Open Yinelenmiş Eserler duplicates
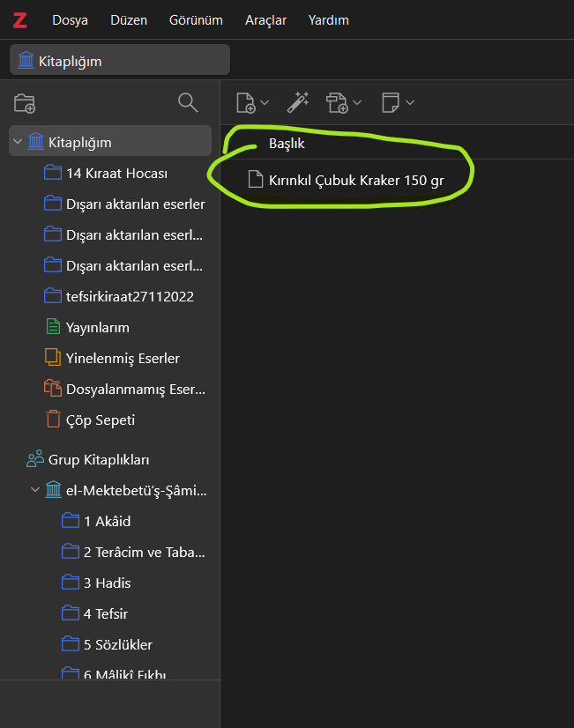Viewport: 574px width, 728px height. 110,358
